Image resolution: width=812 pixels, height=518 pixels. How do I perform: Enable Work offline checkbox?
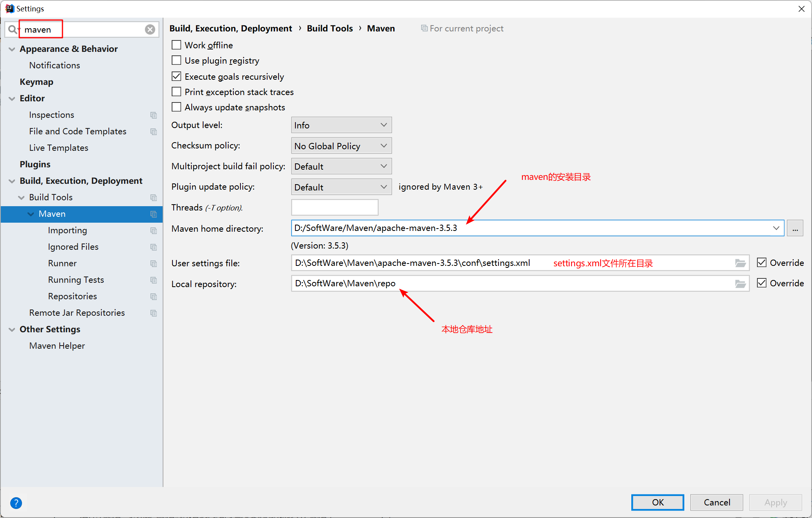pyautogui.click(x=176, y=45)
